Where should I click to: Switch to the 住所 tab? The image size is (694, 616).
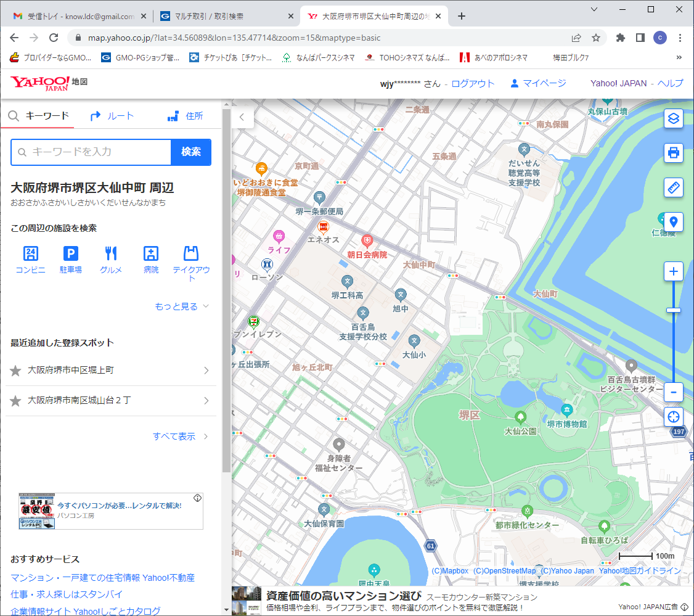pyautogui.click(x=186, y=116)
